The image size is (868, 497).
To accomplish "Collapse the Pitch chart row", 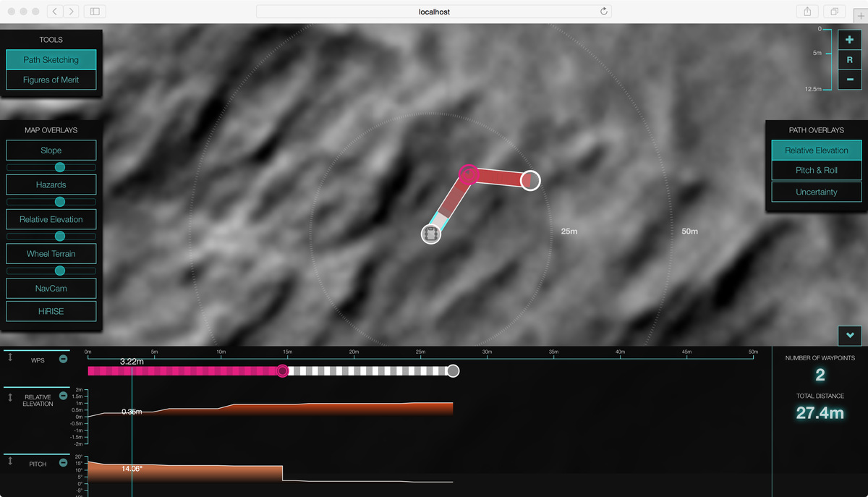I will pyautogui.click(x=64, y=462).
